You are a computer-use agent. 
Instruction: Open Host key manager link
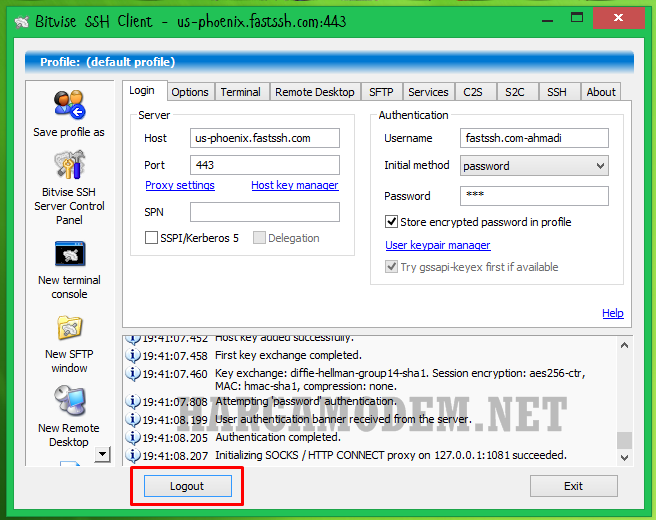295,185
